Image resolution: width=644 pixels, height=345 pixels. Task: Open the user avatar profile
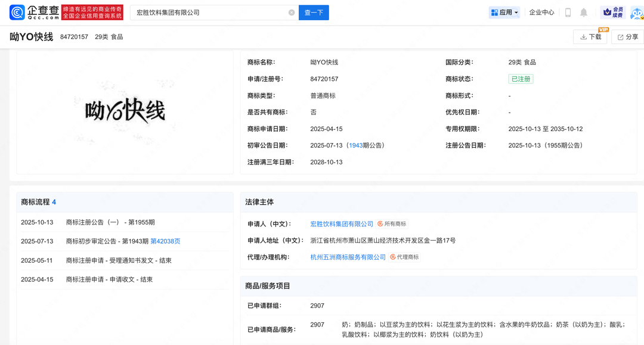[x=636, y=13]
